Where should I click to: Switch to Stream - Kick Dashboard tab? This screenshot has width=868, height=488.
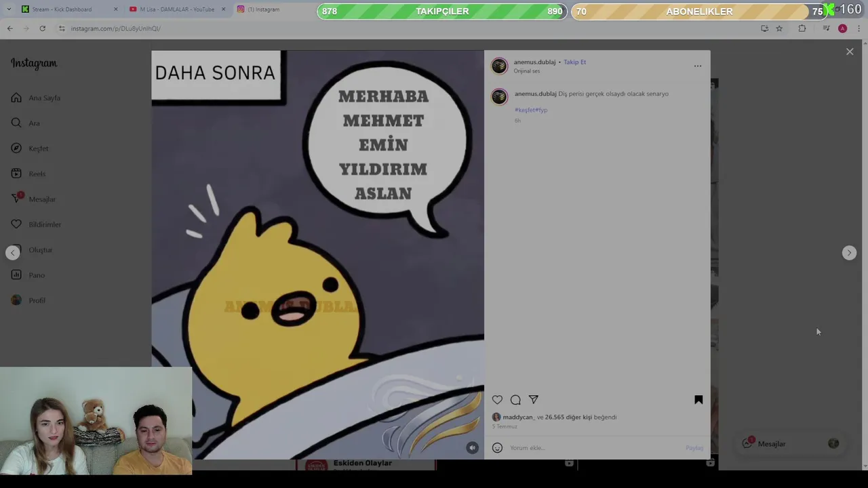tap(62, 9)
